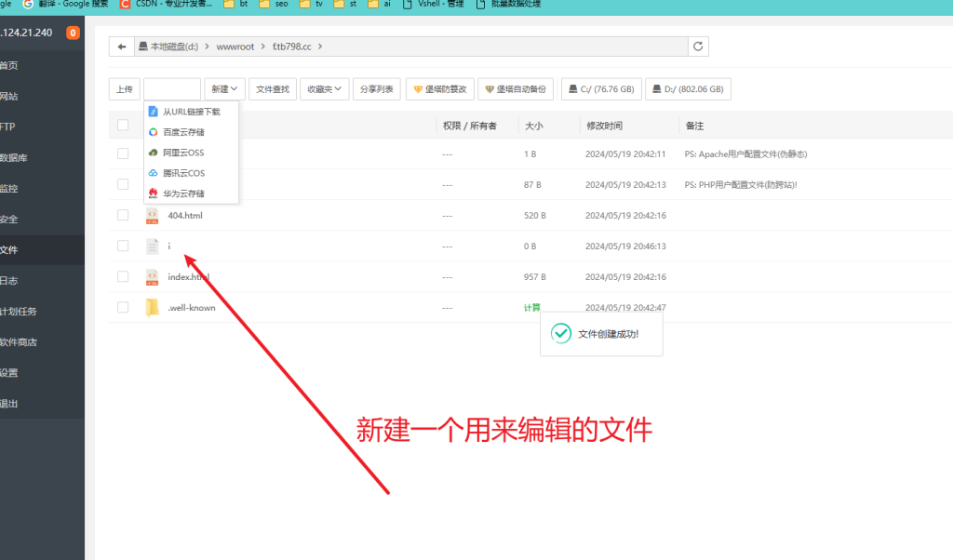Screen dimensions: 953x560
Task: Expand the 新建 dropdown
Action: point(224,89)
